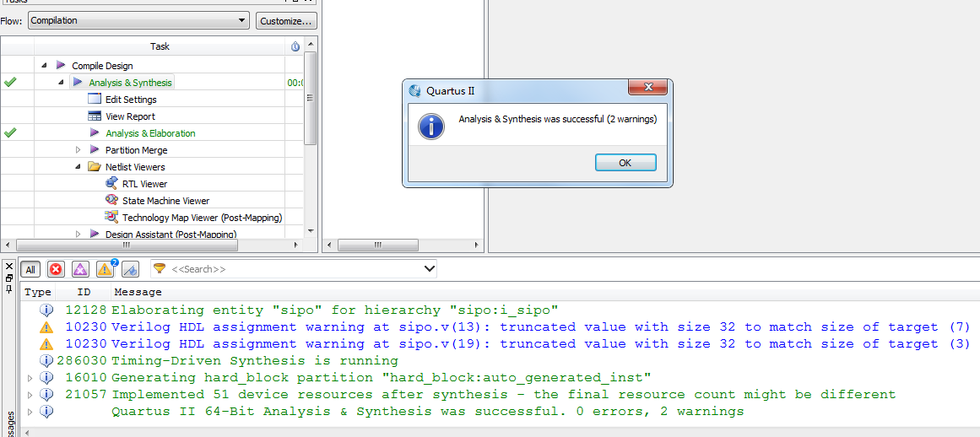Click the info icon in Quartus II dialog
The height and width of the screenshot is (437, 980).
[x=431, y=127]
